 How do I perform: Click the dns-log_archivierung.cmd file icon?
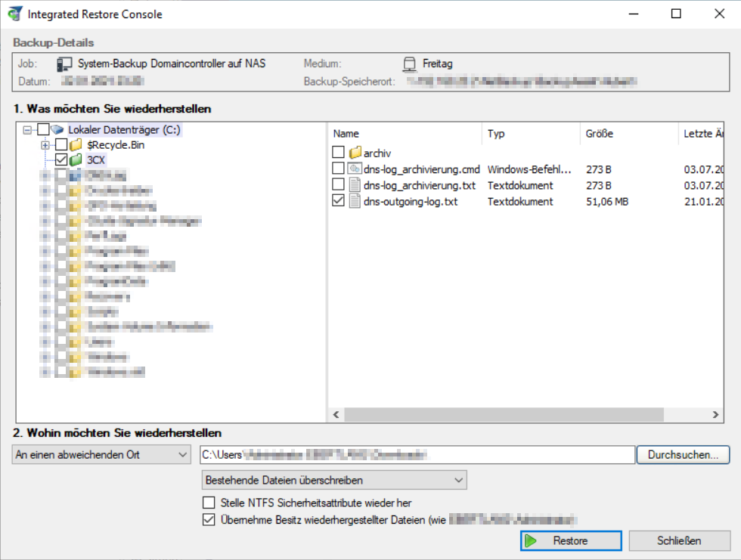click(x=355, y=169)
